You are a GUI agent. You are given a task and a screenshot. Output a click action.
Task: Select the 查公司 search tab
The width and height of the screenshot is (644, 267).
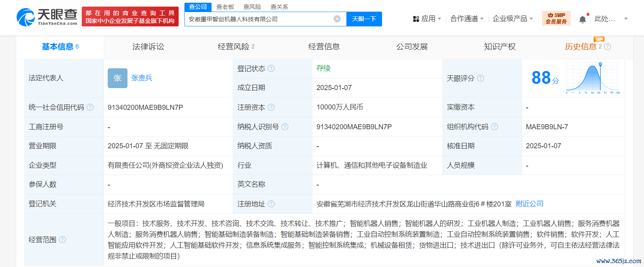pos(198,7)
